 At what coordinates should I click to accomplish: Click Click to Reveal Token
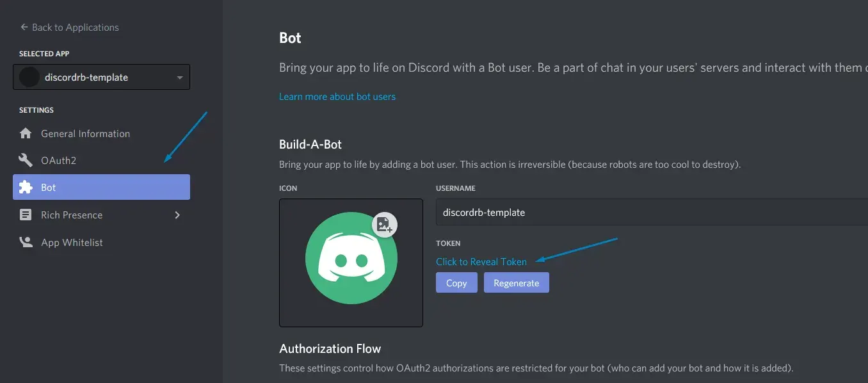pyautogui.click(x=481, y=261)
